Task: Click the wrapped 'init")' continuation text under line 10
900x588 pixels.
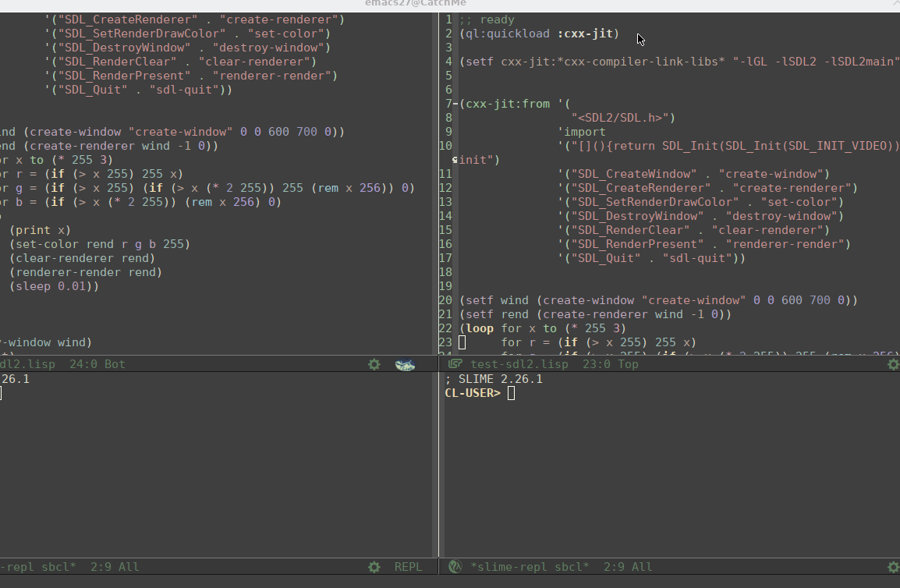Action: (x=480, y=160)
